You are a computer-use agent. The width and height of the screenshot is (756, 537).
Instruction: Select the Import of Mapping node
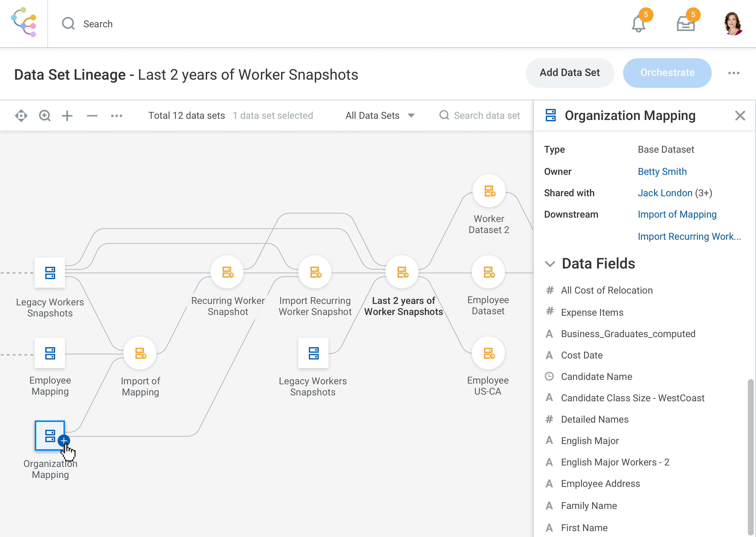[140, 353]
